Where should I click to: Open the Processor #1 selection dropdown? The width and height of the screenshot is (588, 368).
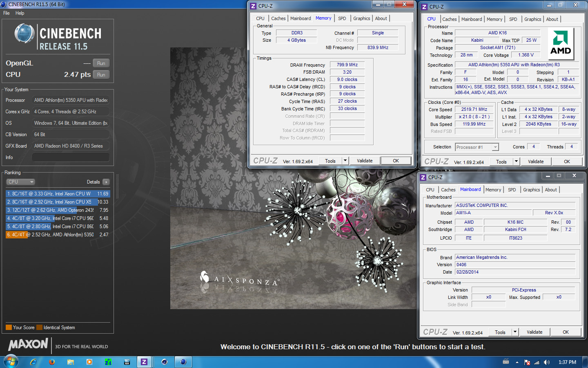click(477, 147)
